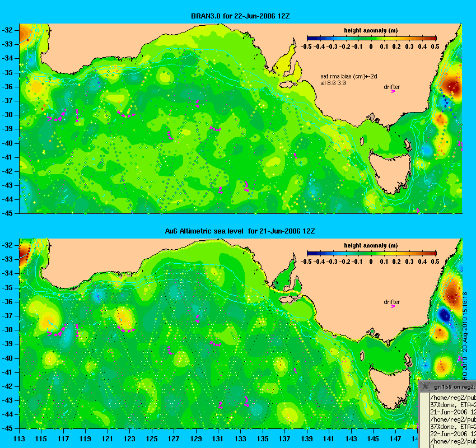This screenshot has height=448, width=476.
Task: Click latitude label '-45' on top map
Action: tap(7, 213)
